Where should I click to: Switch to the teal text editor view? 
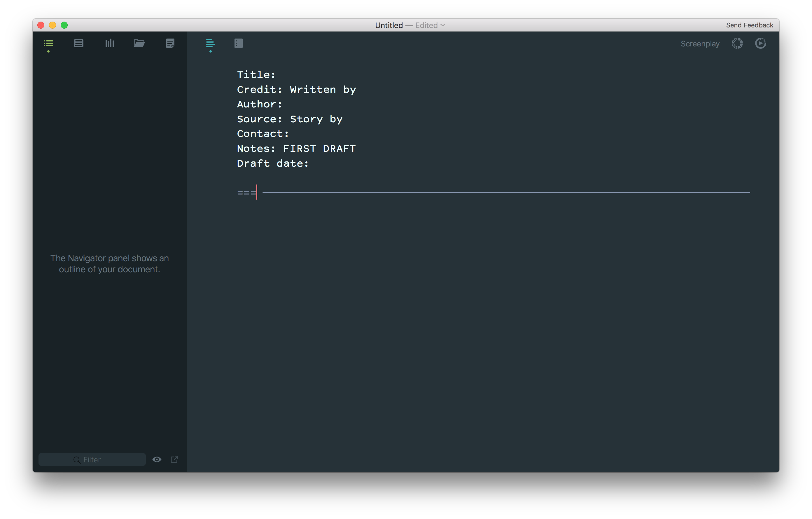(x=210, y=43)
